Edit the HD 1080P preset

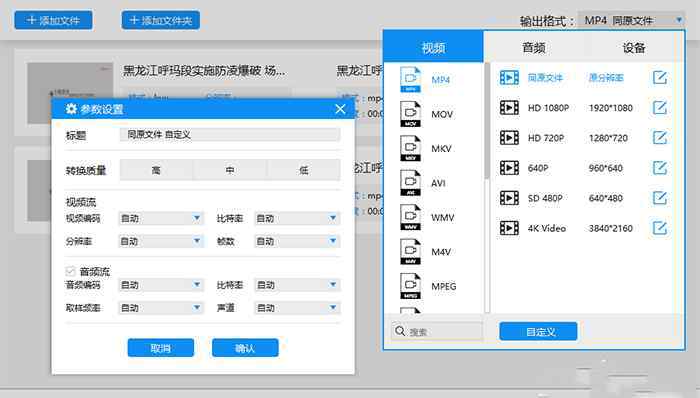coord(660,108)
